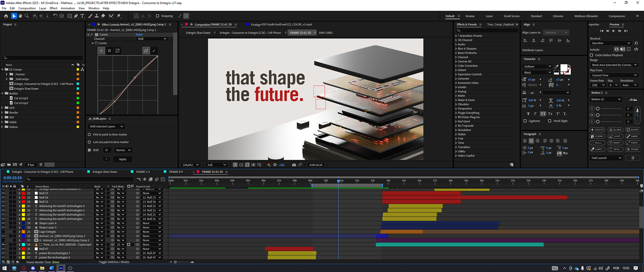
Task: Click the snapshot camera icon in viewer
Action: coord(294,165)
